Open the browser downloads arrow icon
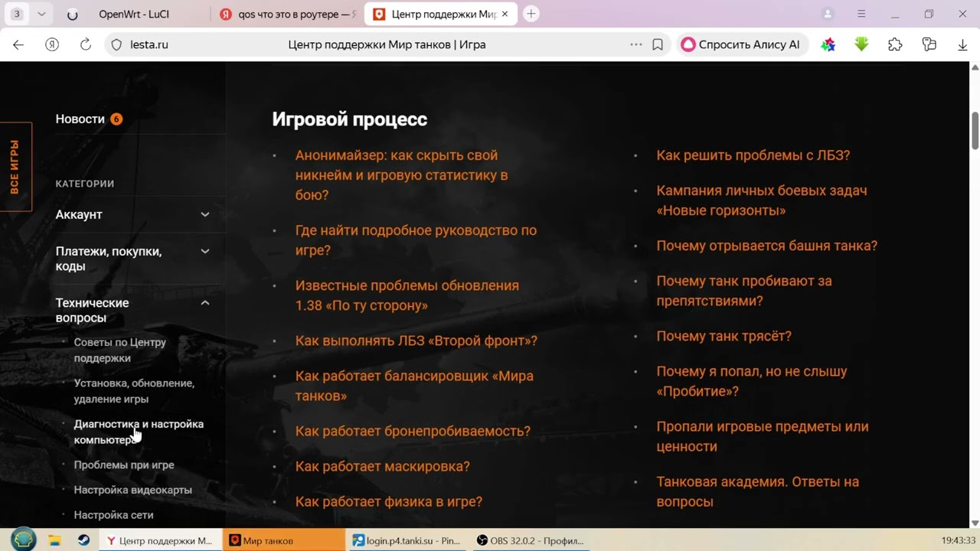This screenshot has height=551, width=980. pyautogui.click(x=962, y=44)
